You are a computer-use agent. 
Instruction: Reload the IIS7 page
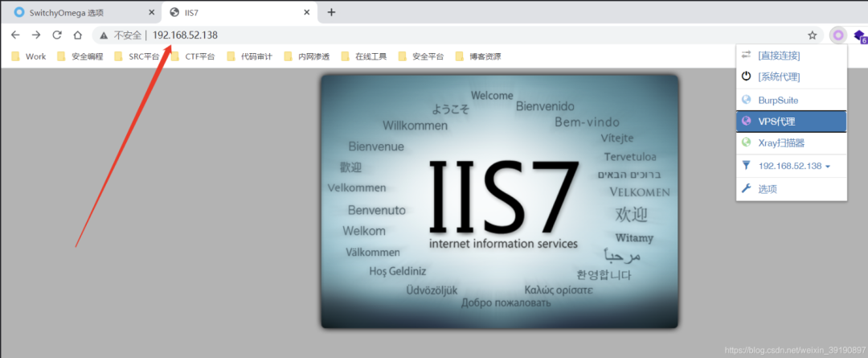(x=57, y=35)
